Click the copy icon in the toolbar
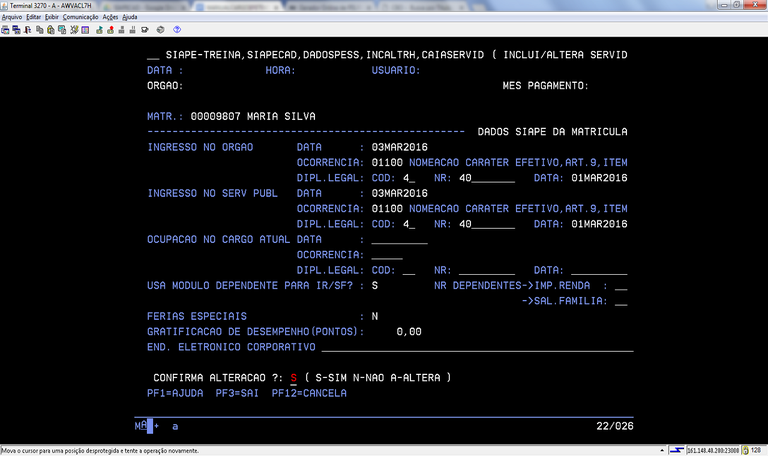The image size is (768, 456). (39, 30)
